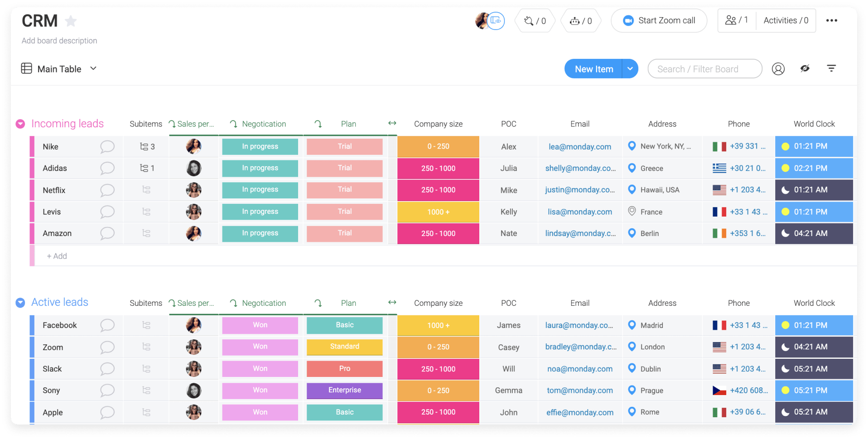Open the lea@monday.com email link
Image resolution: width=868 pixels, height=439 pixels.
coord(580,146)
